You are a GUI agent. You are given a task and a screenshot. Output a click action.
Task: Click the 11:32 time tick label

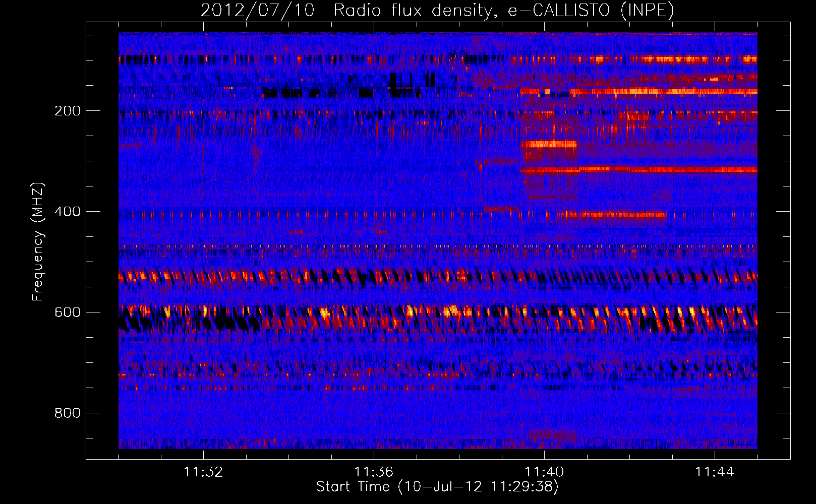pos(203,472)
